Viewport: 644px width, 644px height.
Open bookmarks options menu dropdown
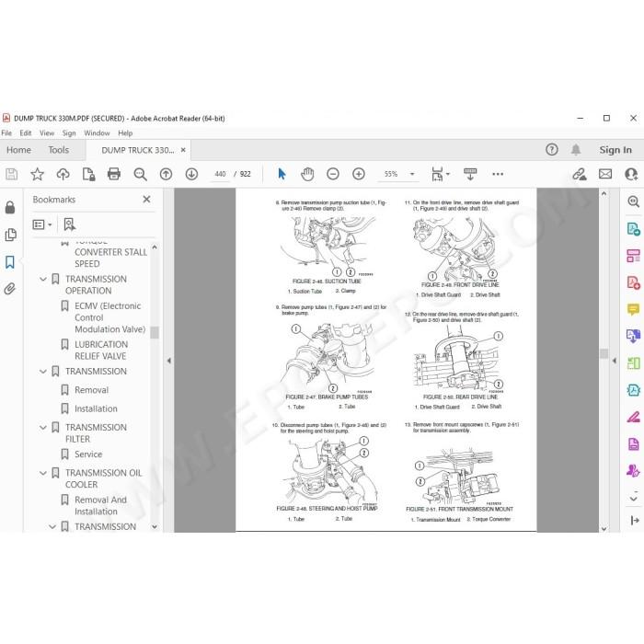[x=42, y=224]
